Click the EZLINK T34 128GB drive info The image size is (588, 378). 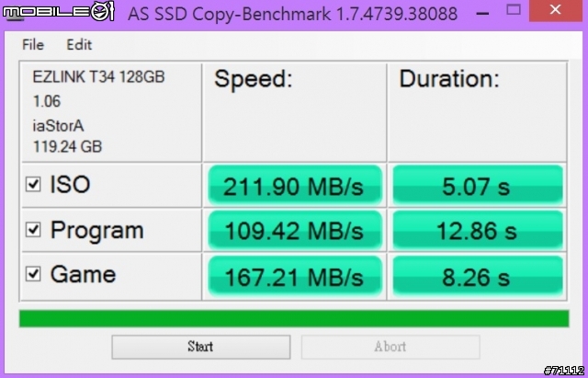98,77
